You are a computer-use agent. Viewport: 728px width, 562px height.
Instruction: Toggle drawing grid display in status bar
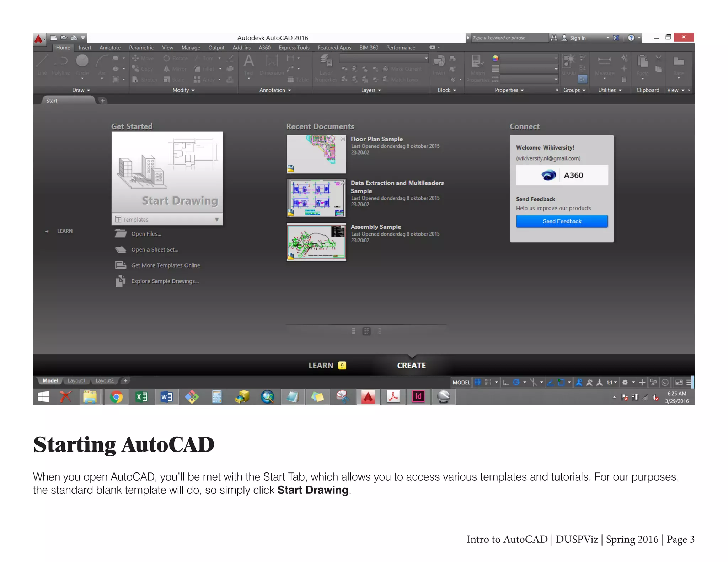coord(477,382)
